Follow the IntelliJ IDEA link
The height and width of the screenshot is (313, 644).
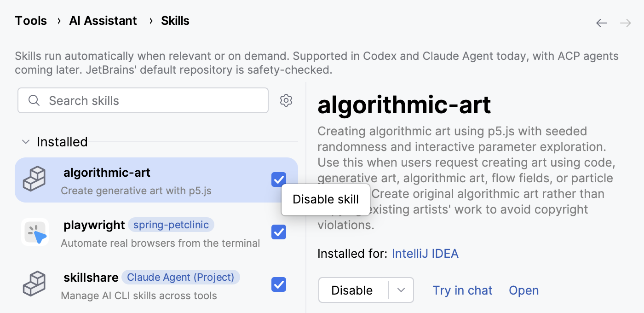click(x=425, y=254)
